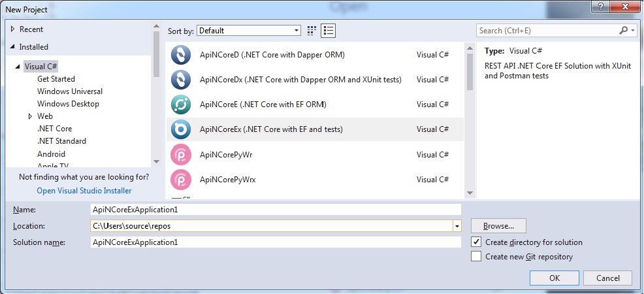
Task: Switch to medium icons list view
Action: (x=328, y=31)
